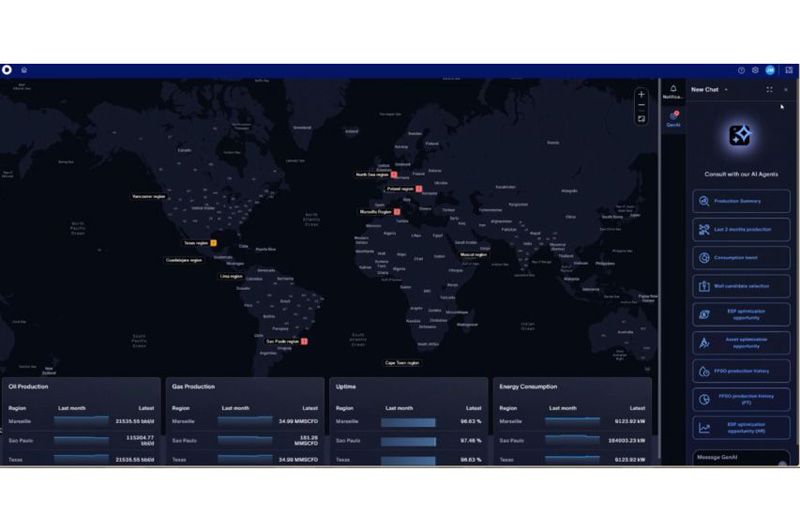Screen dimensions: 800x532
Task: Select the Texas region map marker
Action: (x=199, y=243)
